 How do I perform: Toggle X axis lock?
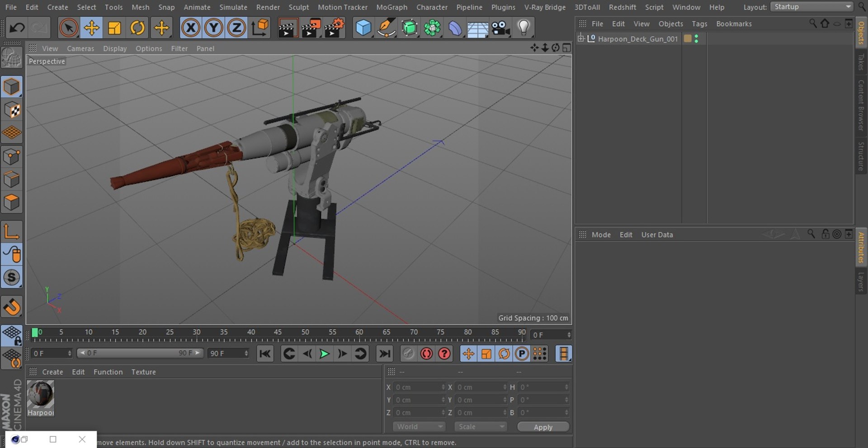pyautogui.click(x=191, y=28)
